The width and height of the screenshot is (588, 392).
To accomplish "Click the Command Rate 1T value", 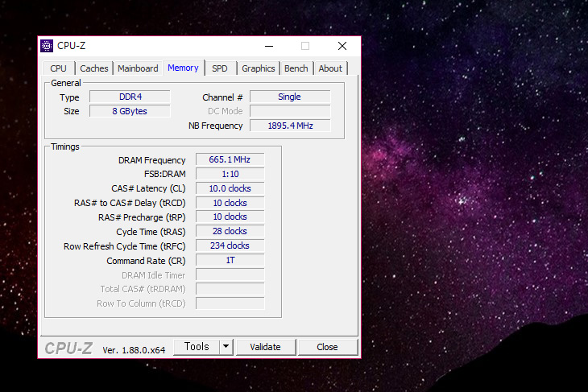I will click(x=230, y=260).
